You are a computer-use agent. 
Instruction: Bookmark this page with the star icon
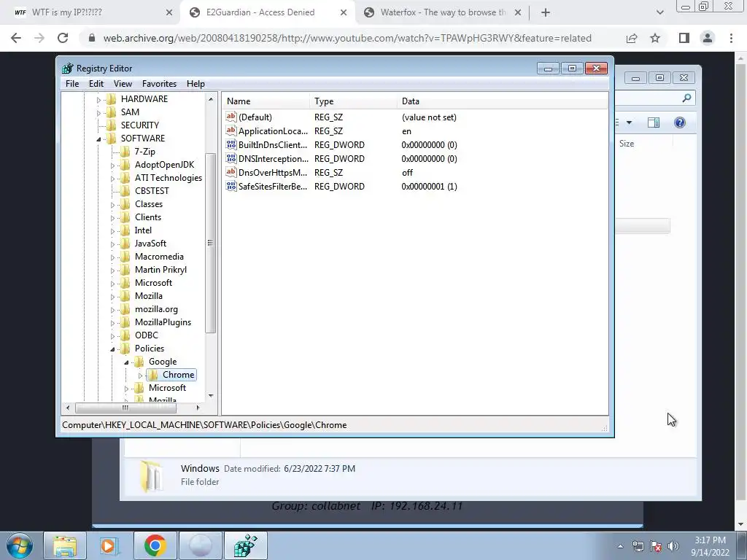(x=655, y=38)
